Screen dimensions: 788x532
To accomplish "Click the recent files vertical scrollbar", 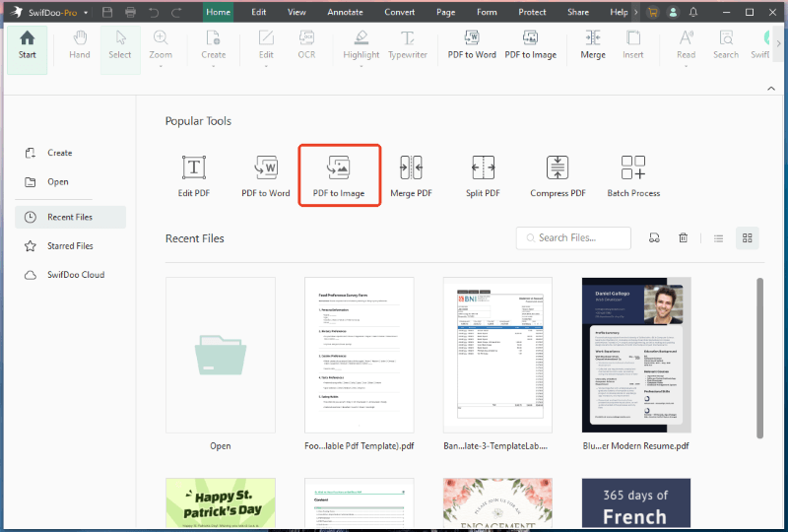I will 759,358.
